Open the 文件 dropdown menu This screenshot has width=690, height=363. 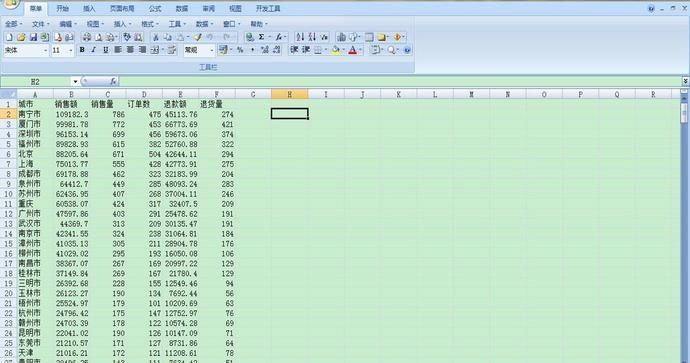click(40, 24)
